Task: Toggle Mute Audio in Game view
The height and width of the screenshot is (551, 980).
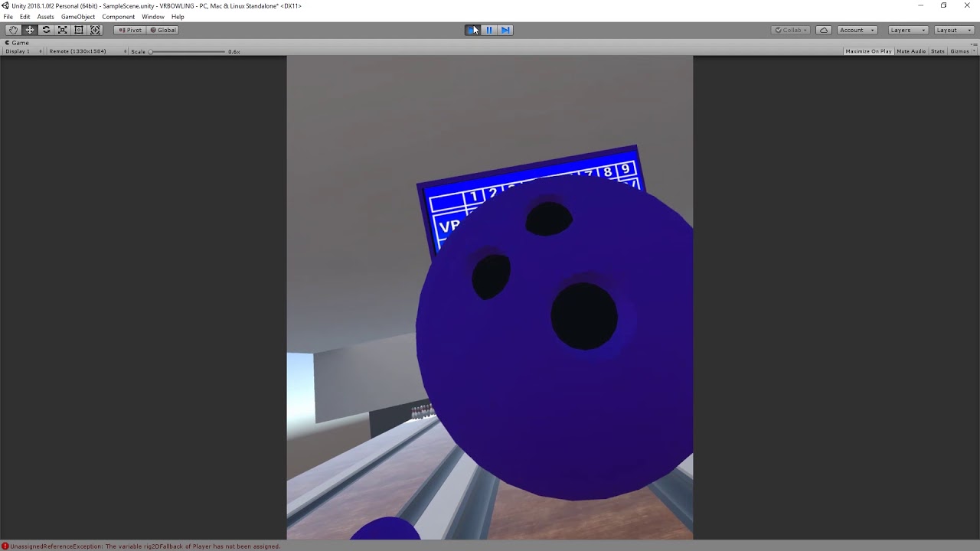Action: coord(911,51)
